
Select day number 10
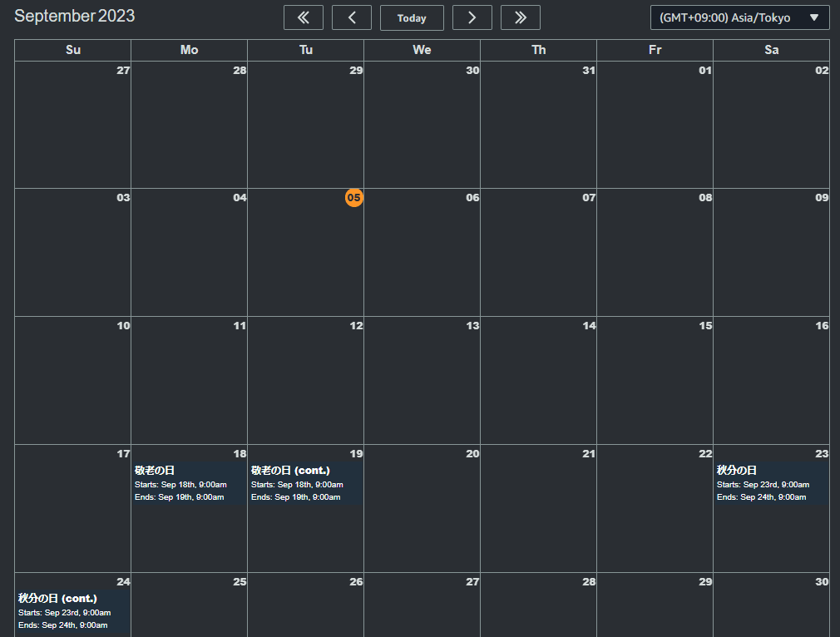pyautogui.click(x=123, y=326)
